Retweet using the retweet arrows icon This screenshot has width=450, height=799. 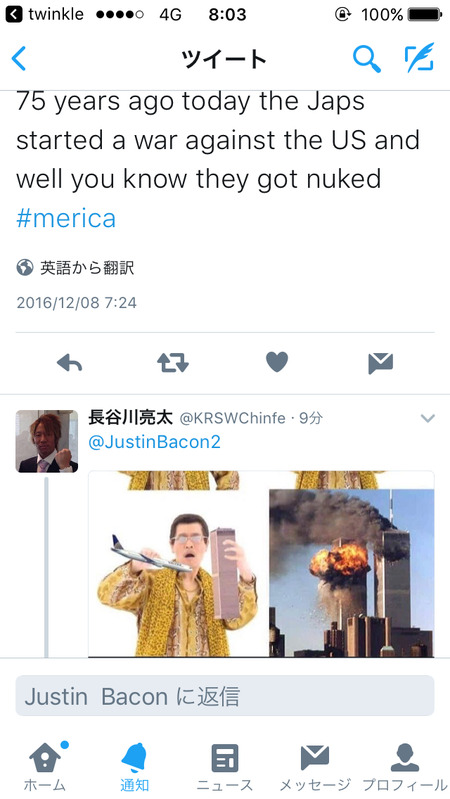tap(173, 363)
